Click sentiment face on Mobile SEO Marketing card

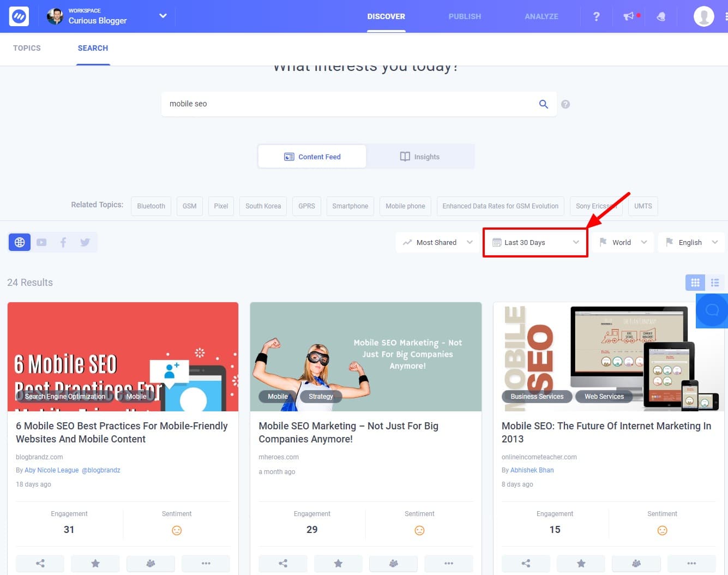419,530
